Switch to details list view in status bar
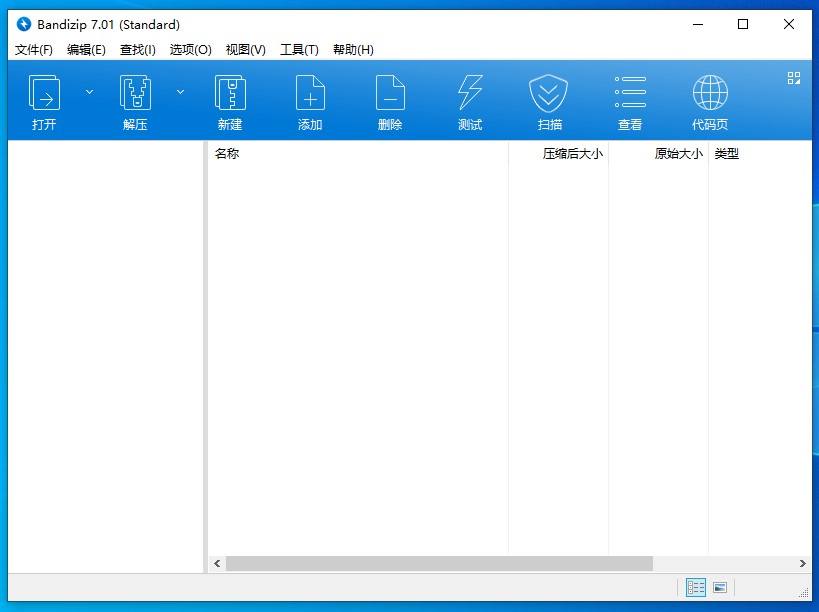The height and width of the screenshot is (612, 819). click(696, 587)
